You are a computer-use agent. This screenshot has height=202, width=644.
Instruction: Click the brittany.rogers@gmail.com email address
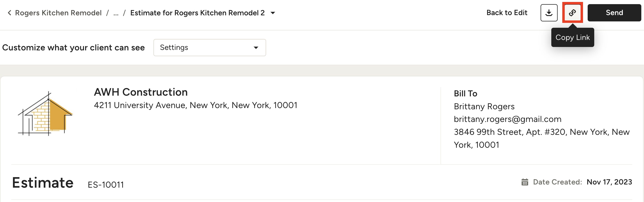point(507,119)
